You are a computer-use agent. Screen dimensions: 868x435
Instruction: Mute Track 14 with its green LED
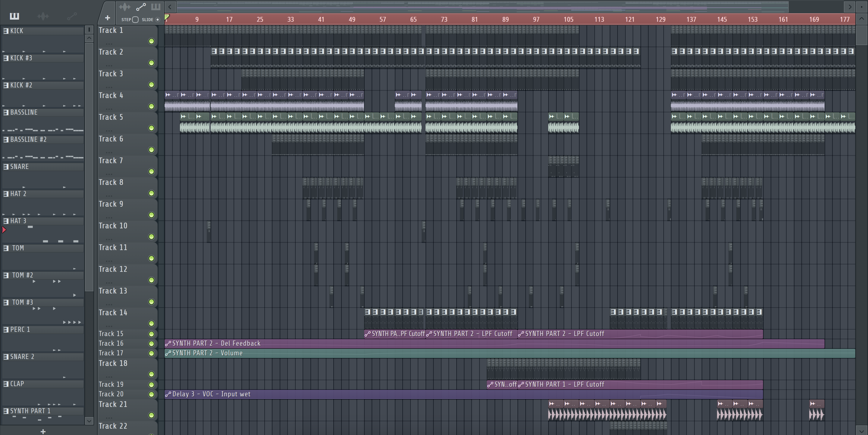tap(152, 323)
